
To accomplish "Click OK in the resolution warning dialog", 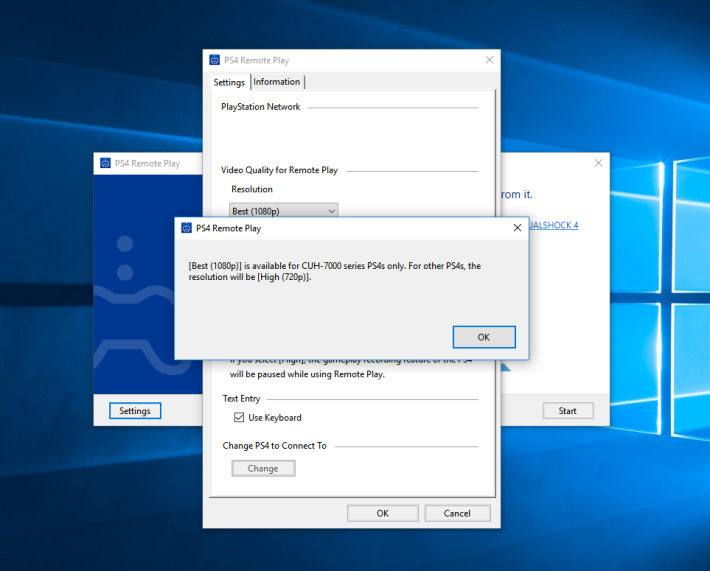I will (484, 337).
